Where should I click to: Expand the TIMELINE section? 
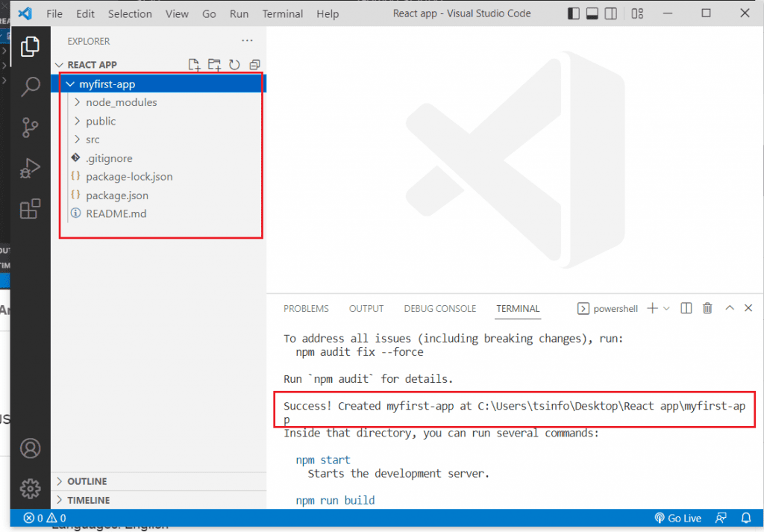pos(159,501)
